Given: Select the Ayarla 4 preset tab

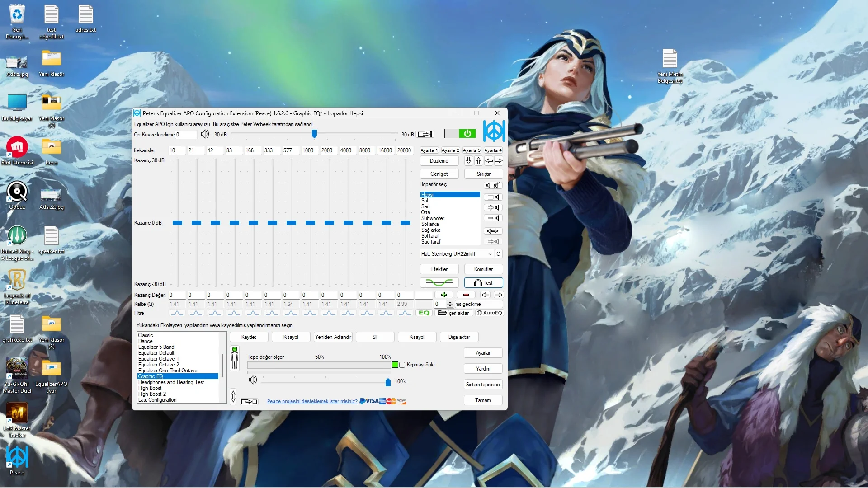Looking at the screenshot, I should click(493, 150).
